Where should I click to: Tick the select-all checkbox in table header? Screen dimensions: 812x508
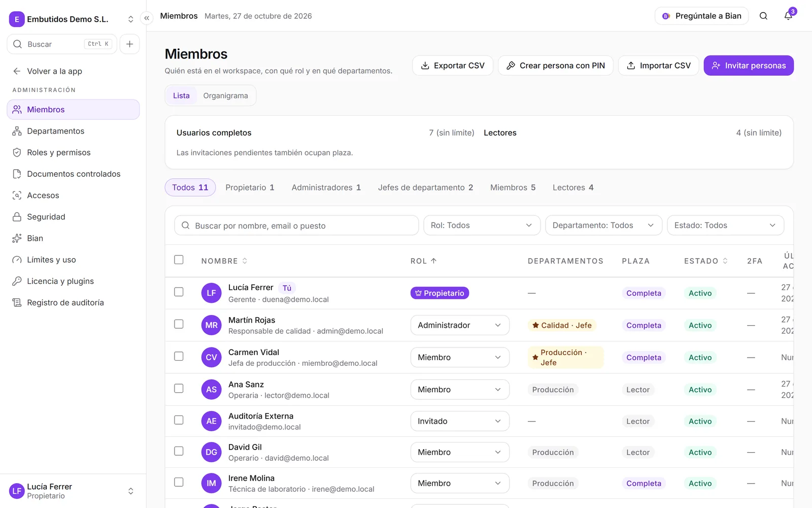click(179, 260)
